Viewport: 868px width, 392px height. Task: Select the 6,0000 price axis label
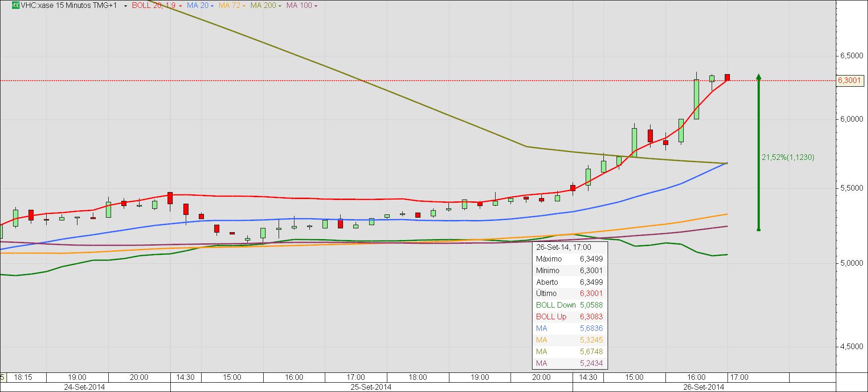[851, 119]
